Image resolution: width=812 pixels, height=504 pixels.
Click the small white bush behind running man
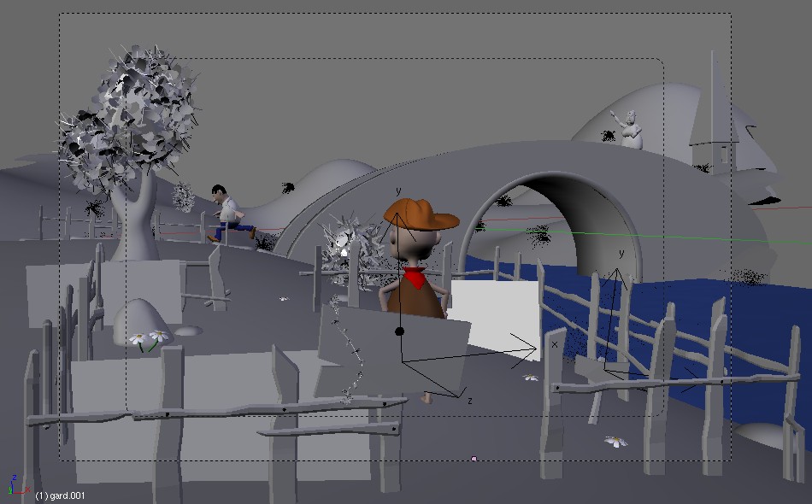pos(184,197)
